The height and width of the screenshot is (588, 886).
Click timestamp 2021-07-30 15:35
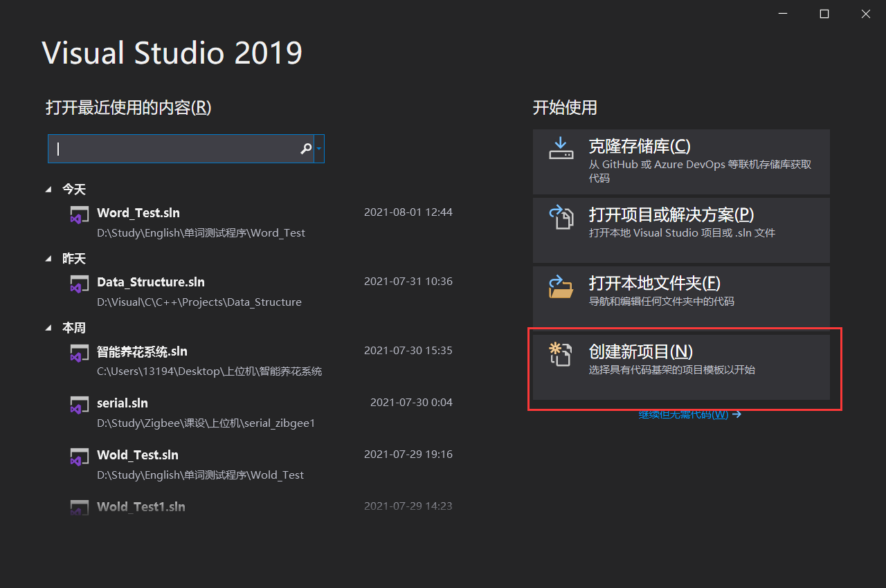[x=408, y=351]
